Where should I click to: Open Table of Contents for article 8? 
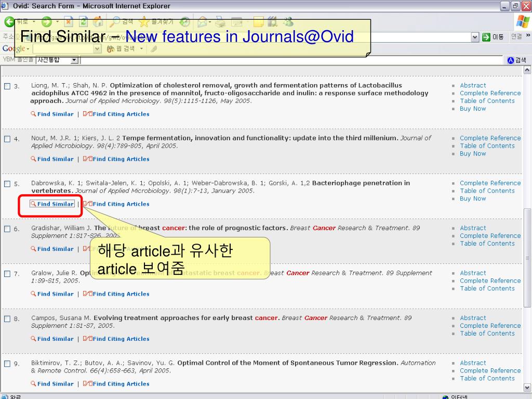tap(487, 333)
